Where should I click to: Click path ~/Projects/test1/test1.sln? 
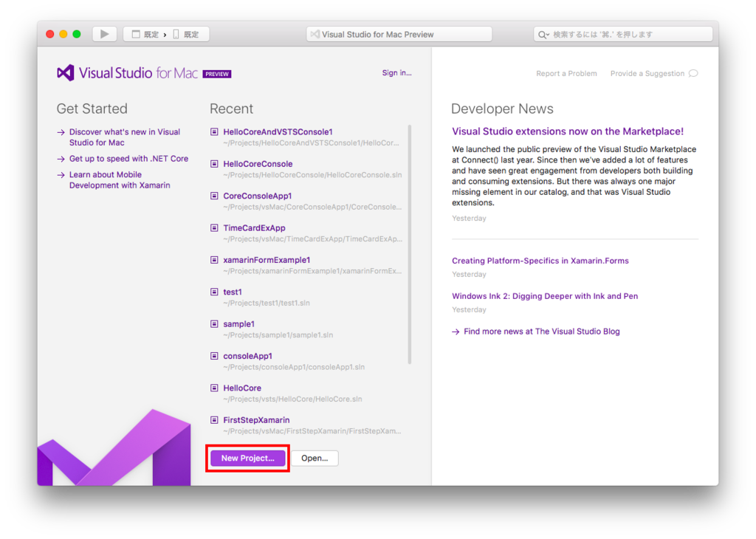[266, 303]
